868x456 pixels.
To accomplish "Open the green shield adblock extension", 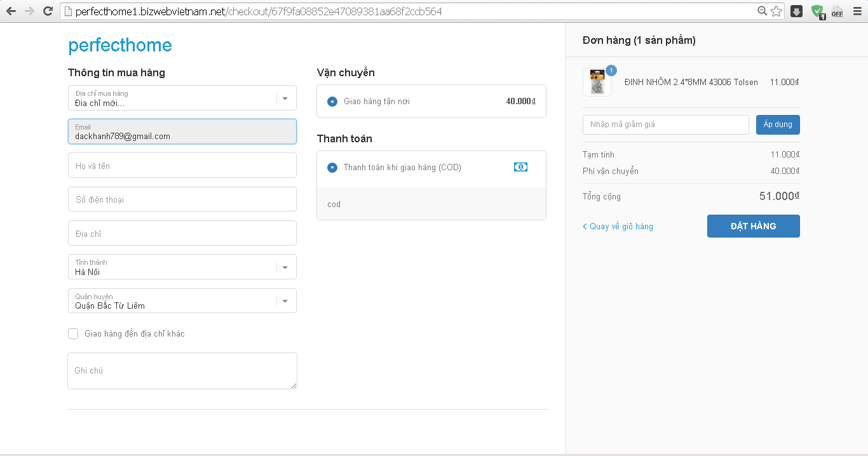I will [x=817, y=11].
